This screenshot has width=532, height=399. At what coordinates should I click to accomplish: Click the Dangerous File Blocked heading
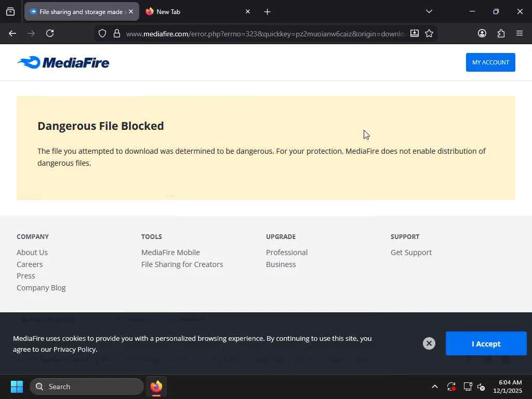(x=100, y=126)
